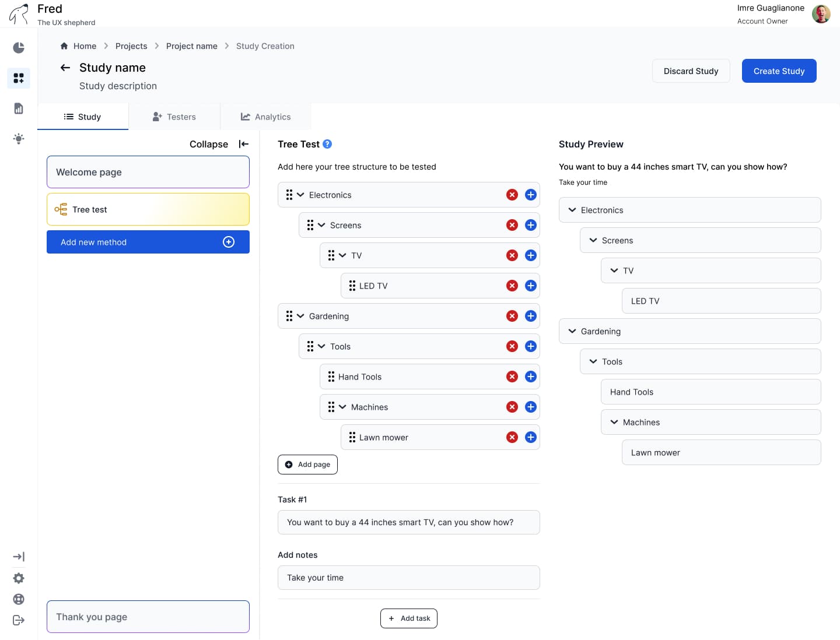
Task: Collapse Screens chevron in tree editor
Action: point(321,225)
